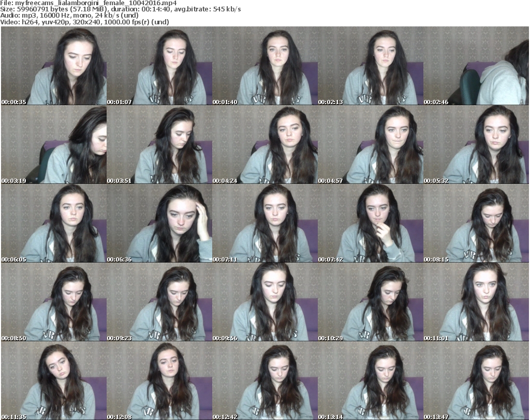This screenshot has height=420, width=530.
Task: Choose the frame timestamped 00:10:29
Action: coord(371,302)
